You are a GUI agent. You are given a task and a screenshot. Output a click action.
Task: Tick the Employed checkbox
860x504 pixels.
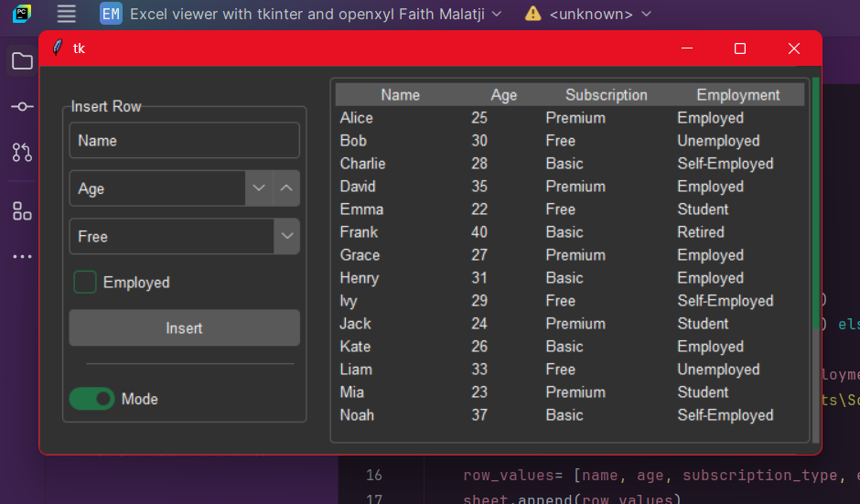[x=85, y=283]
